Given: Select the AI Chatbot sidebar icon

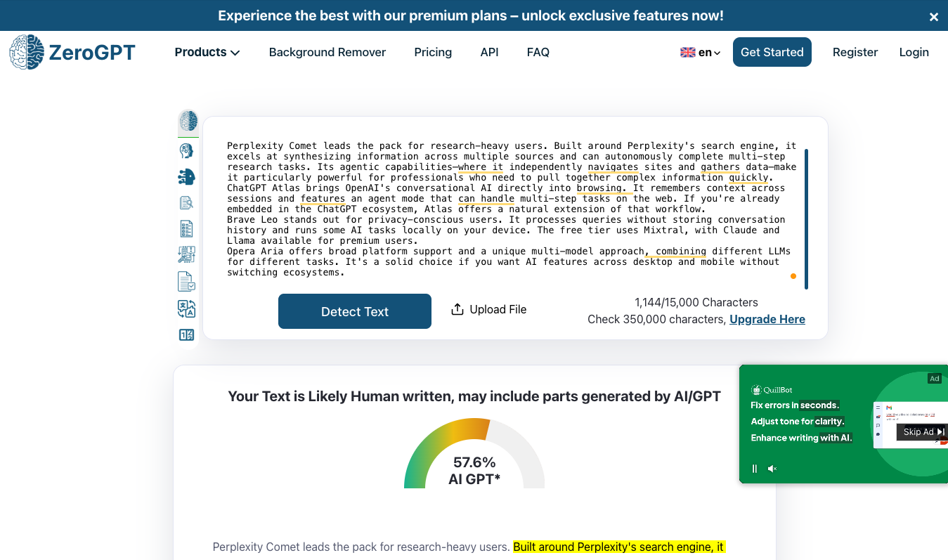Looking at the screenshot, I should coord(186,176).
